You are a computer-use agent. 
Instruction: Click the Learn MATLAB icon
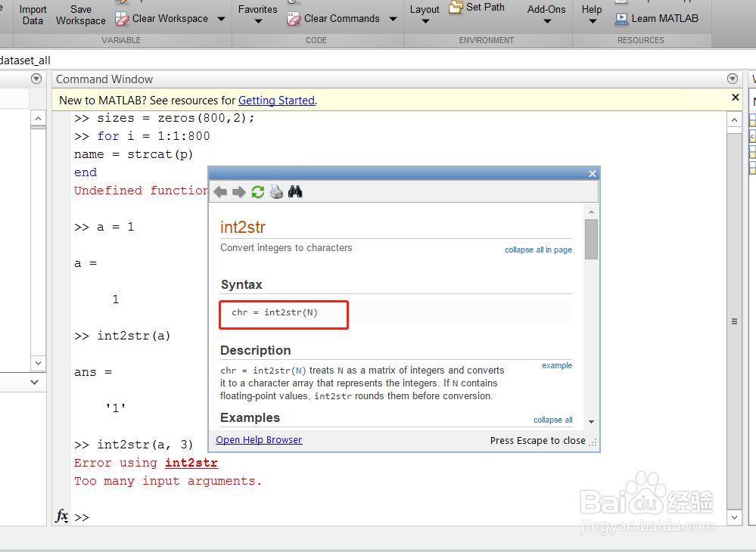point(621,19)
